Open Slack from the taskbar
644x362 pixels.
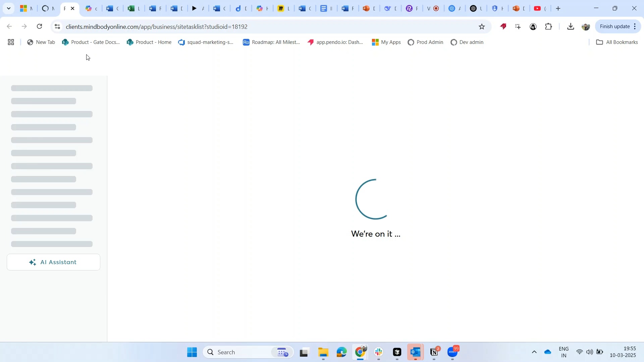pyautogui.click(x=379, y=352)
